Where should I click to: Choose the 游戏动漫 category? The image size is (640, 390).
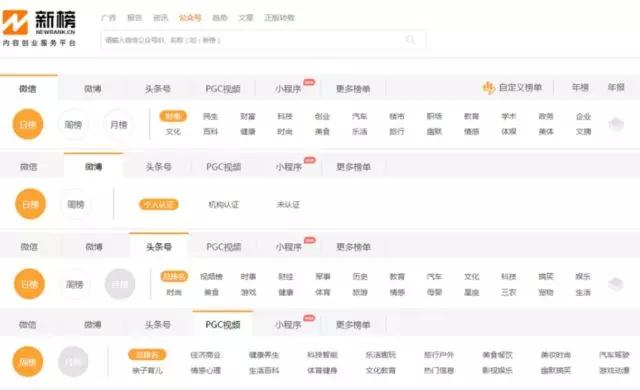(x=614, y=370)
